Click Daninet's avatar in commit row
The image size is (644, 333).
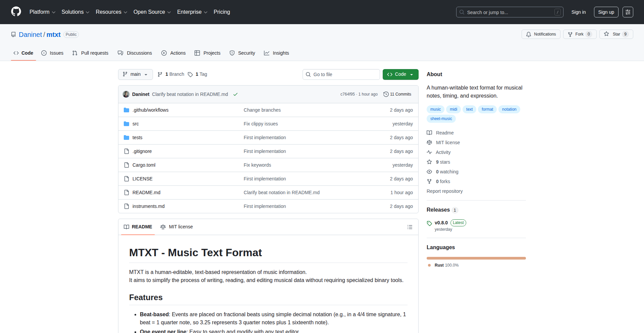(126, 94)
